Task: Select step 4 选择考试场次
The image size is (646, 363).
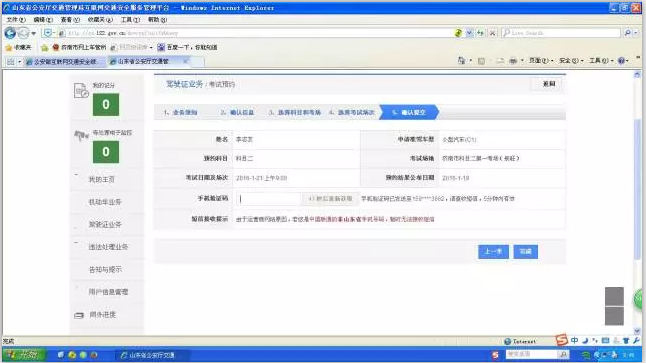Action: click(x=351, y=112)
